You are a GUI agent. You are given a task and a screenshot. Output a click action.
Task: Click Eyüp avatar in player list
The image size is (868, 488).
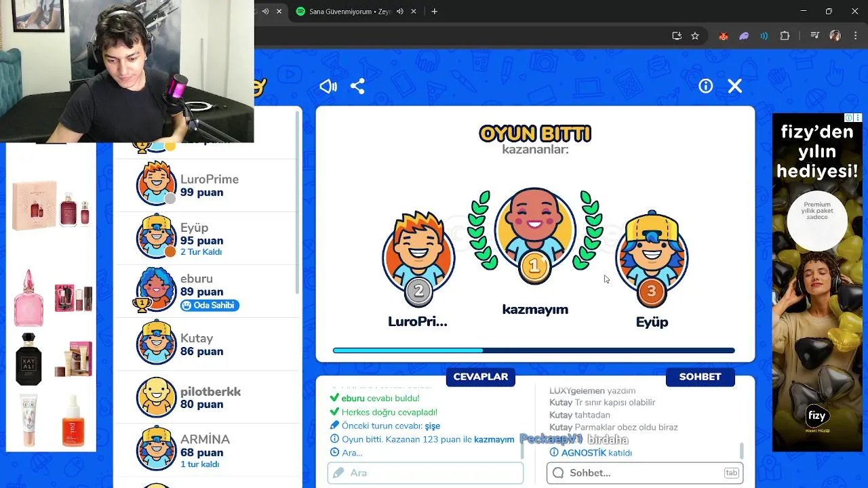click(x=157, y=236)
